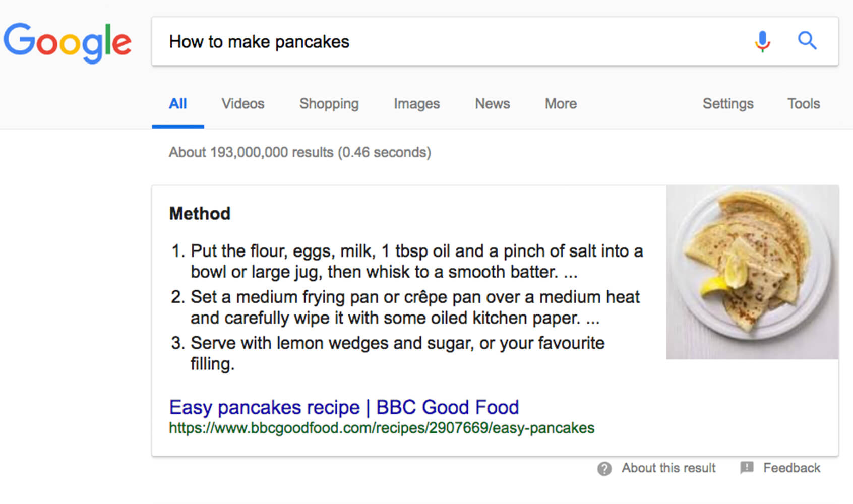Open the Images results tab
The height and width of the screenshot is (504, 853).
pos(416,104)
